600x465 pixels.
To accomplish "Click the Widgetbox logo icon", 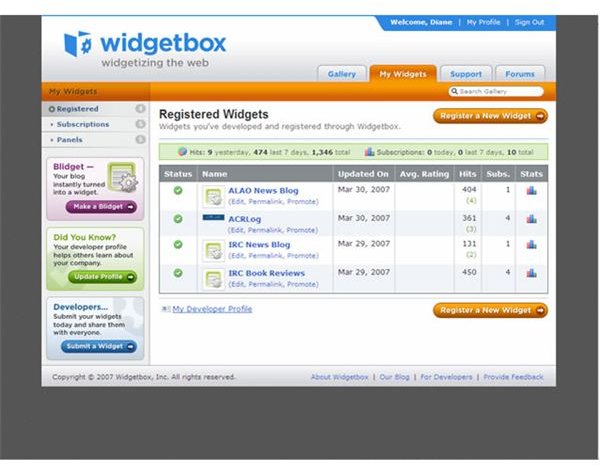I will 78,44.
